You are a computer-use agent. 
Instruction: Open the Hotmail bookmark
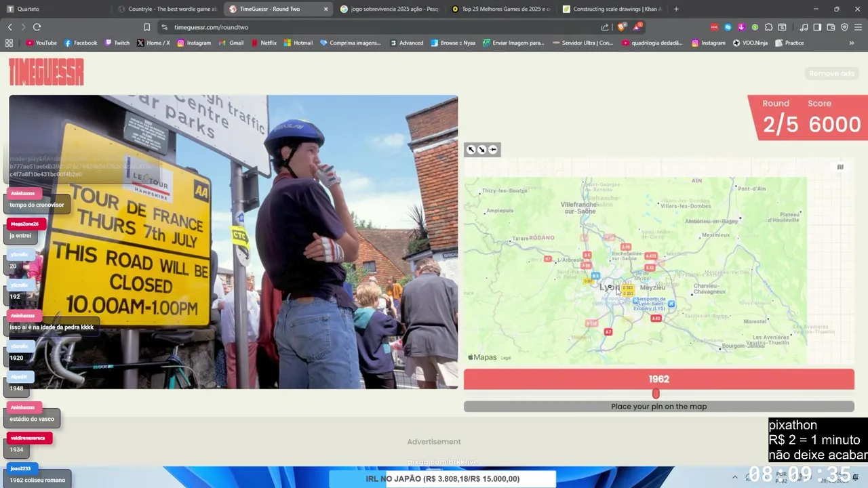coord(298,43)
